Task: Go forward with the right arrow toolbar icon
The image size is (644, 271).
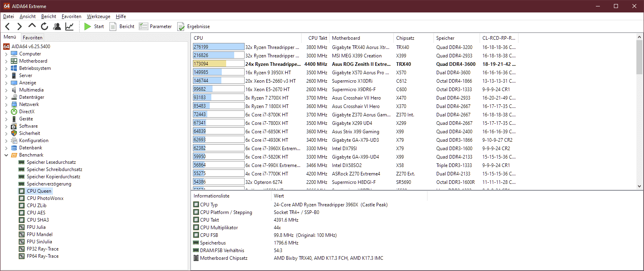Action: [19, 26]
